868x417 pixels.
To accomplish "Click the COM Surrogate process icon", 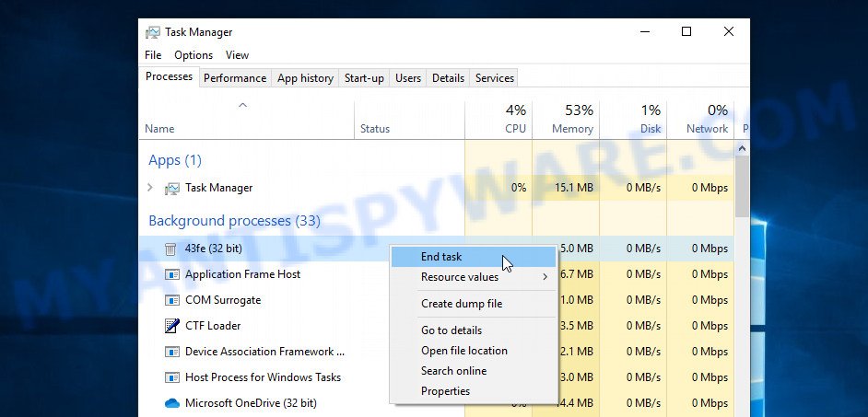I will (x=172, y=300).
